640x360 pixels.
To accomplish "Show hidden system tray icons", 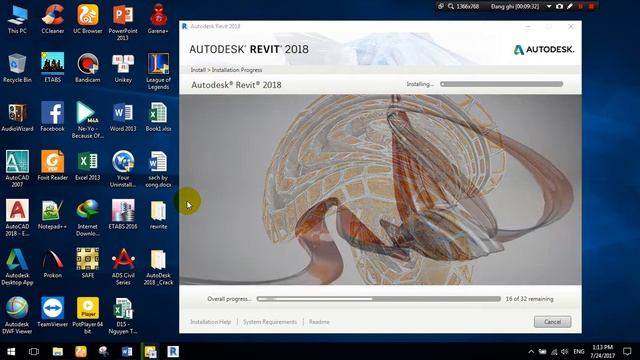I will (531, 351).
